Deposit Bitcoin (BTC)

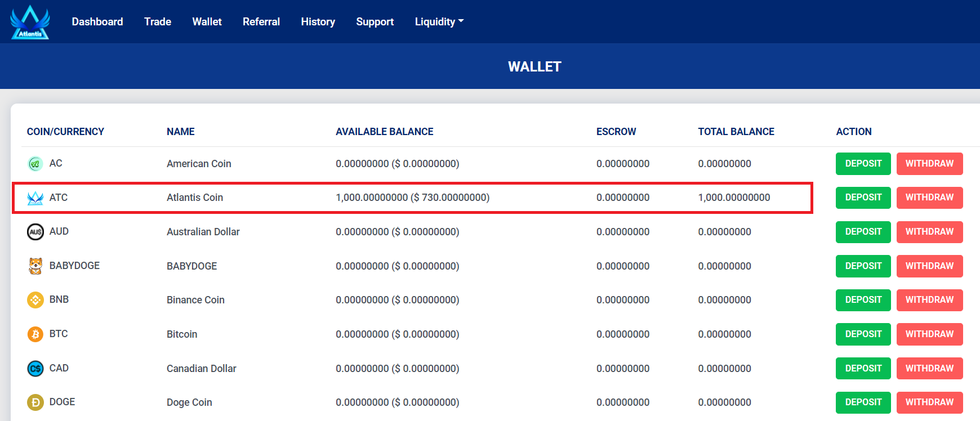click(863, 334)
